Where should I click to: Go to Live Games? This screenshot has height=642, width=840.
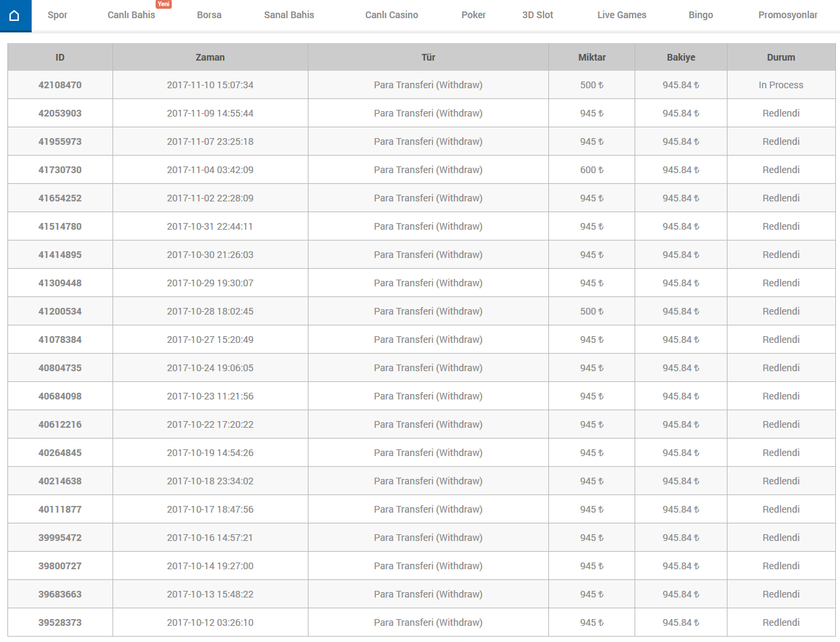[622, 15]
